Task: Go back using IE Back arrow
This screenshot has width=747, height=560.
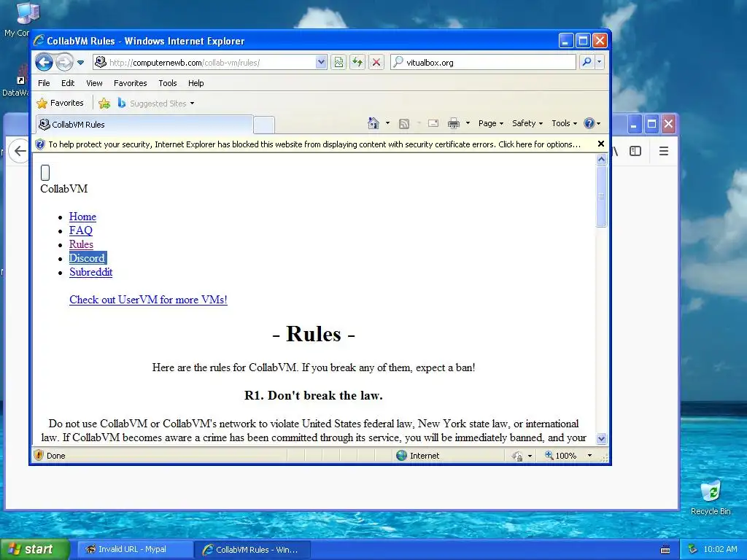Action: pyautogui.click(x=44, y=62)
